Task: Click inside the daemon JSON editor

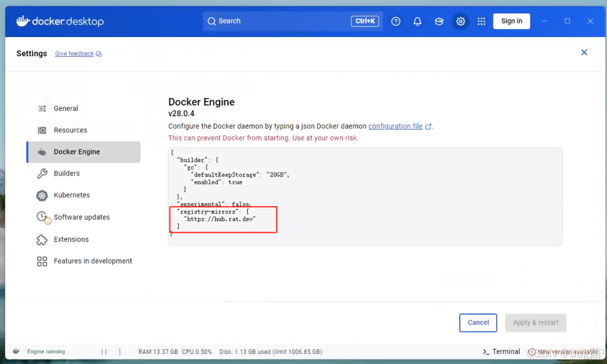Action: (365, 196)
